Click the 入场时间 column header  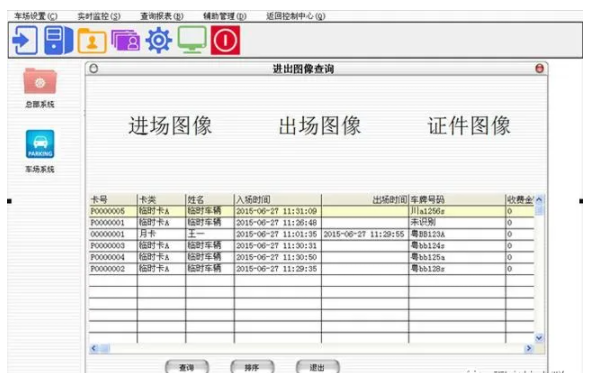[x=278, y=199]
